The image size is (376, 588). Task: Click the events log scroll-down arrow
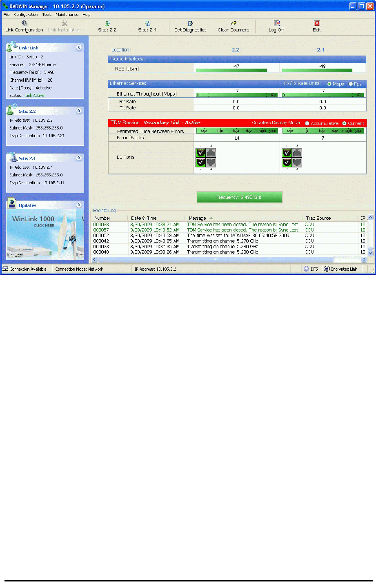[x=371, y=253]
